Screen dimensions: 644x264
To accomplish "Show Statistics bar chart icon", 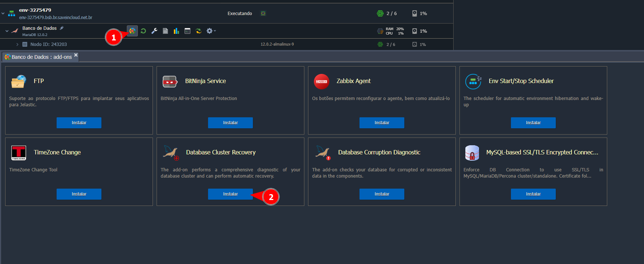I will pyautogui.click(x=176, y=31).
